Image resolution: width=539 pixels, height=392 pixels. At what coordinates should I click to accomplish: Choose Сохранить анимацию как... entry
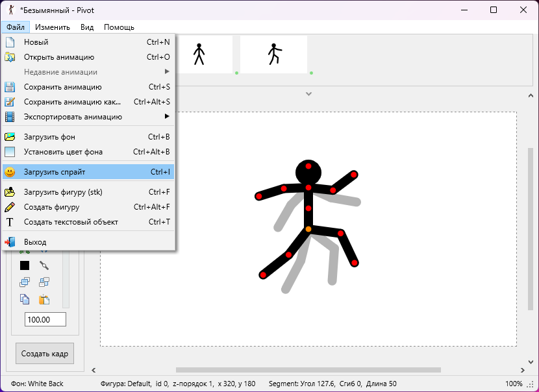88,102
